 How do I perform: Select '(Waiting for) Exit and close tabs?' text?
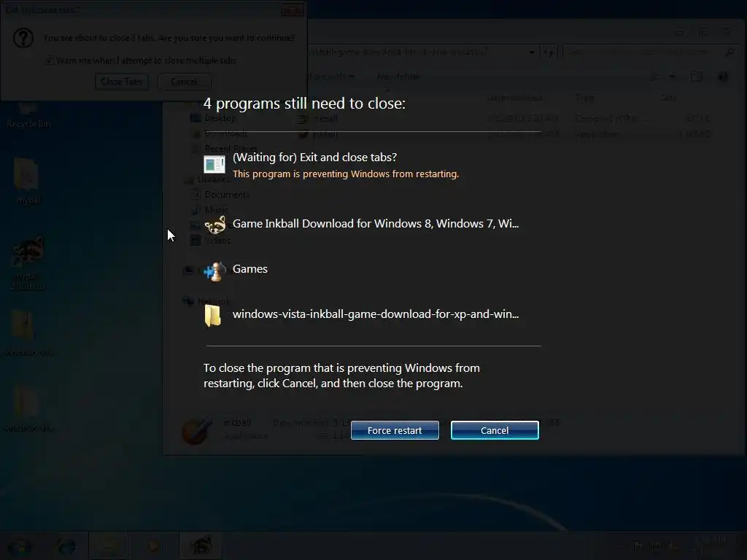coord(314,157)
